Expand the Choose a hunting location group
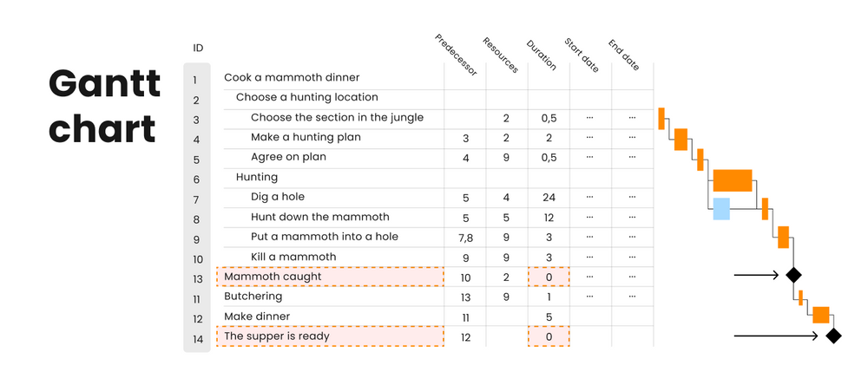This screenshot has height=385, width=868. pos(306,98)
